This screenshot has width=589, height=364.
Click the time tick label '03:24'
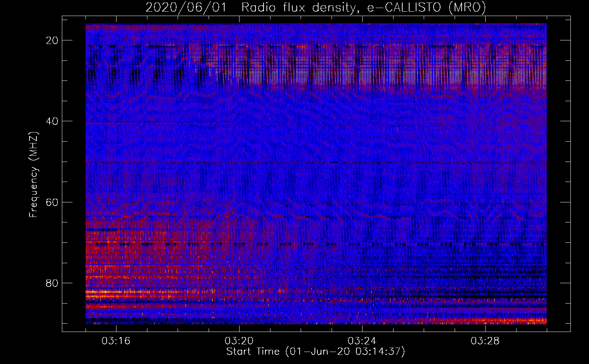362,341
